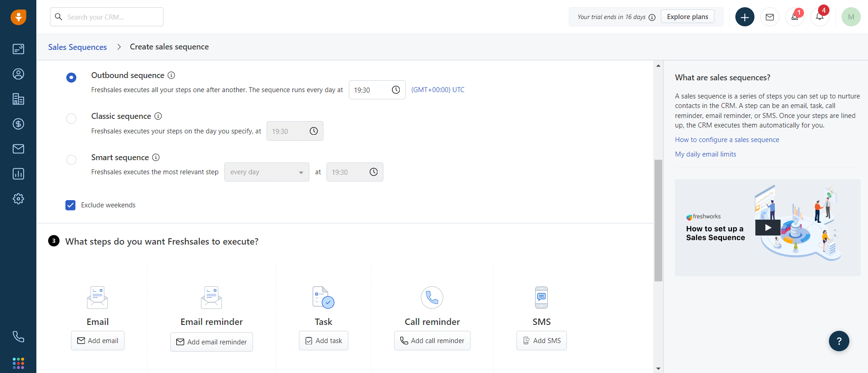Click the Add email button
Image resolution: width=868 pixels, height=373 pixels.
pos(98,341)
